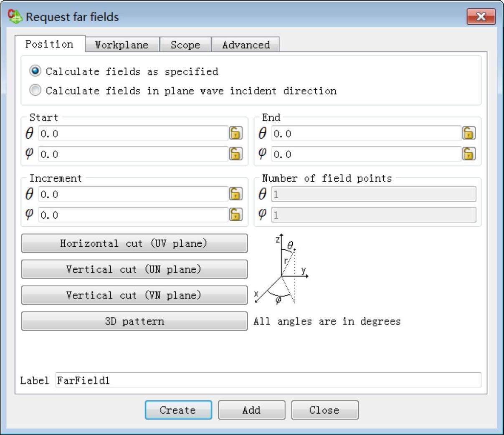Switch to the Workplane tab
Screen dimensions: 504x435
[122, 45]
